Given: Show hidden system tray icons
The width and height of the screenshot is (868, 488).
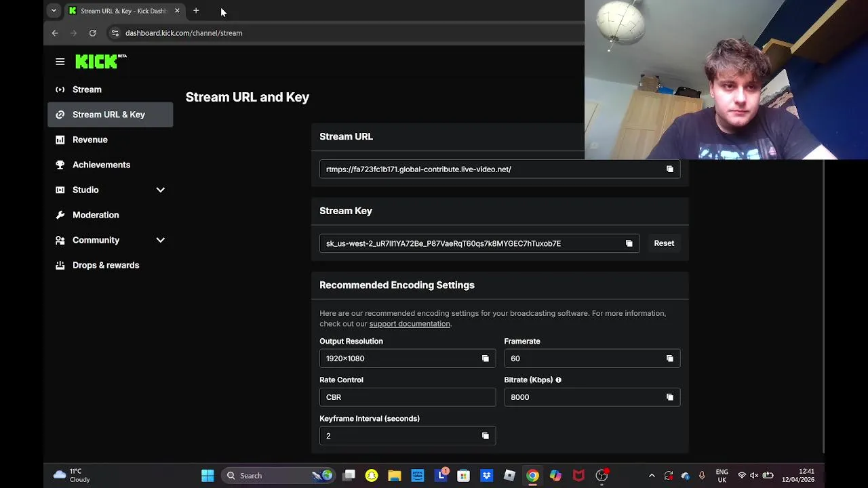Looking at the screenshot, I should (652, 476).
